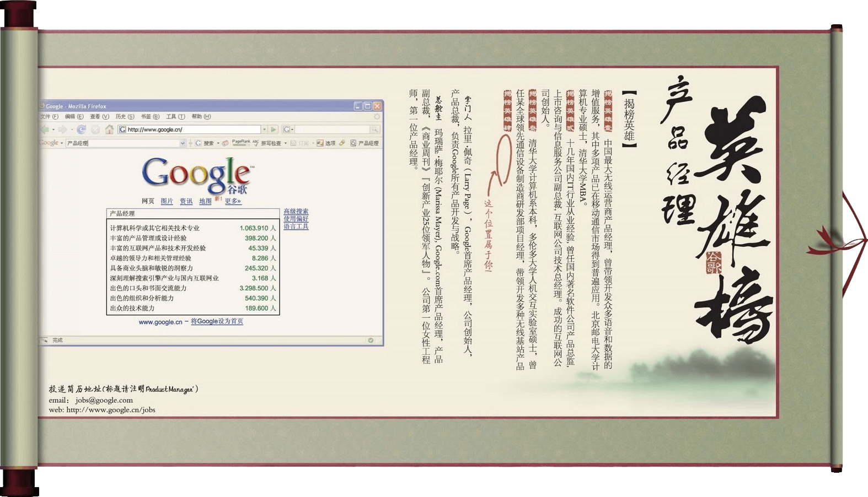The height and width of the screenshot is (497, 868).
Task: Open the 使用偏好 preferences link
Action: (296, 219)
